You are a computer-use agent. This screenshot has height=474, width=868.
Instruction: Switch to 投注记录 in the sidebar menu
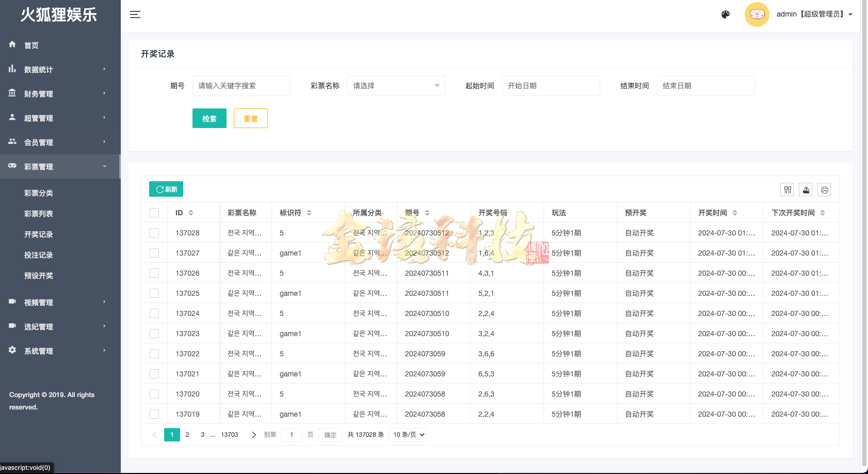tap(39, 255)
